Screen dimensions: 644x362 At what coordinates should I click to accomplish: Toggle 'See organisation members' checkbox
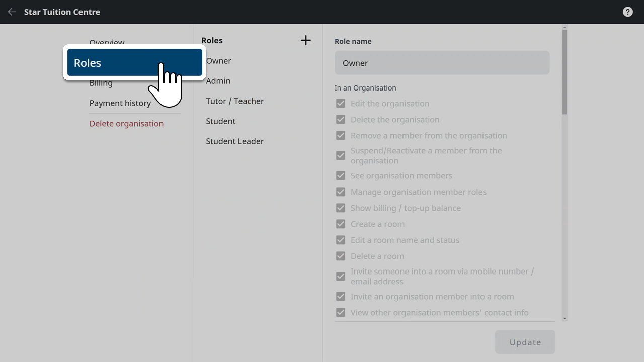coord(341,176)
